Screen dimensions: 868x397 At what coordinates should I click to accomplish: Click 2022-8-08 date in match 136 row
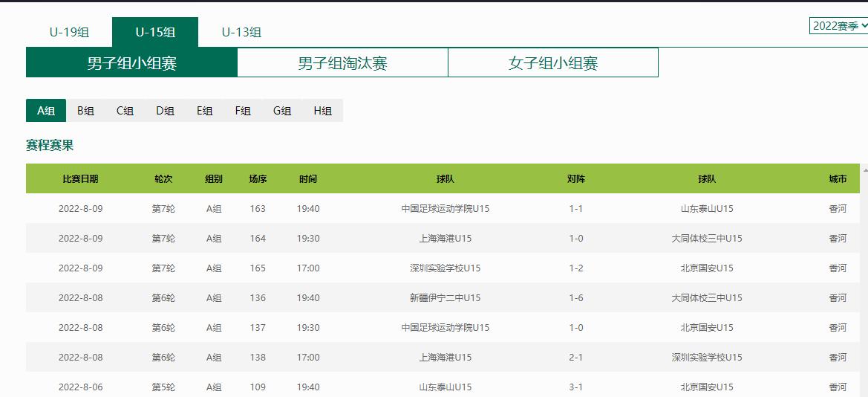pos(81,297)
